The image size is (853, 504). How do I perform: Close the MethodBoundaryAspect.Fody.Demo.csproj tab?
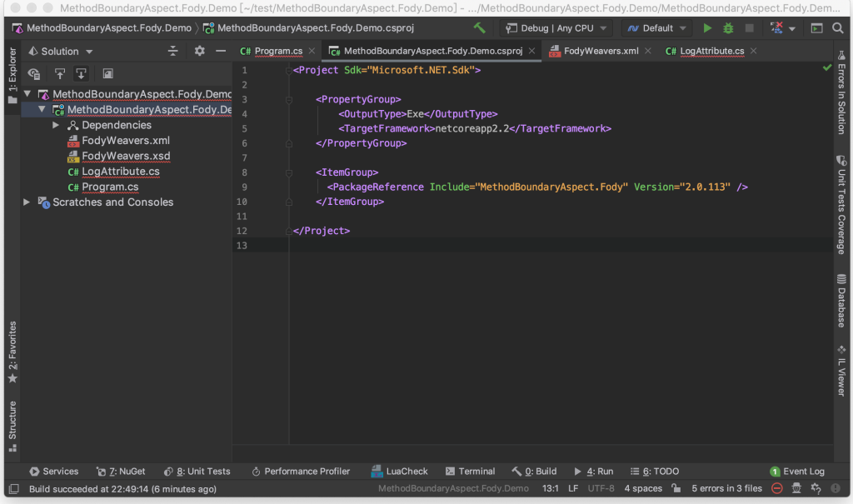pyautogui.click(x=531, y=51)
